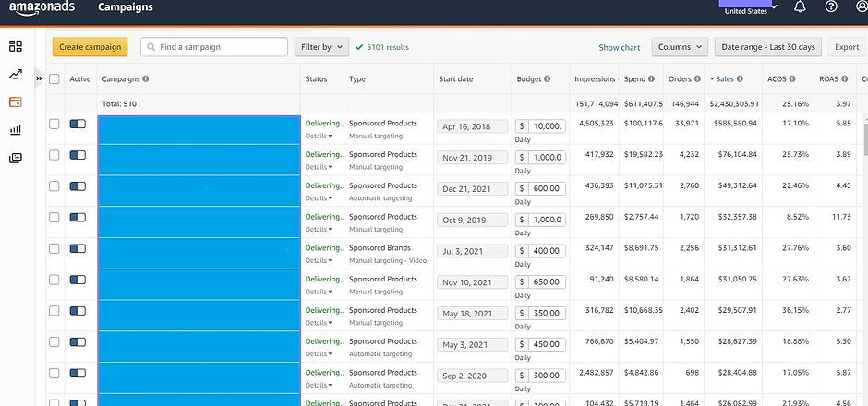The image size is (868, 406).
Task: Click info icon next to Sales header
Action: click(x=740, y=79)
